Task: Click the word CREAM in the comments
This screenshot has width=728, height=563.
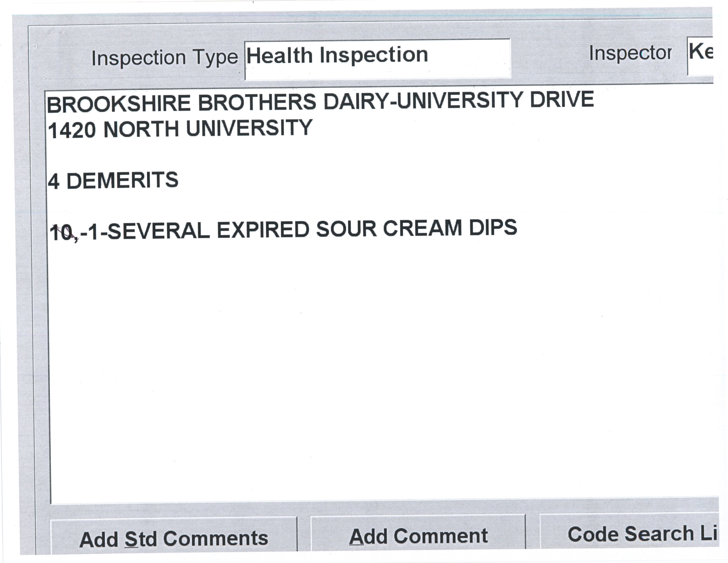Action: click(422, 229)
